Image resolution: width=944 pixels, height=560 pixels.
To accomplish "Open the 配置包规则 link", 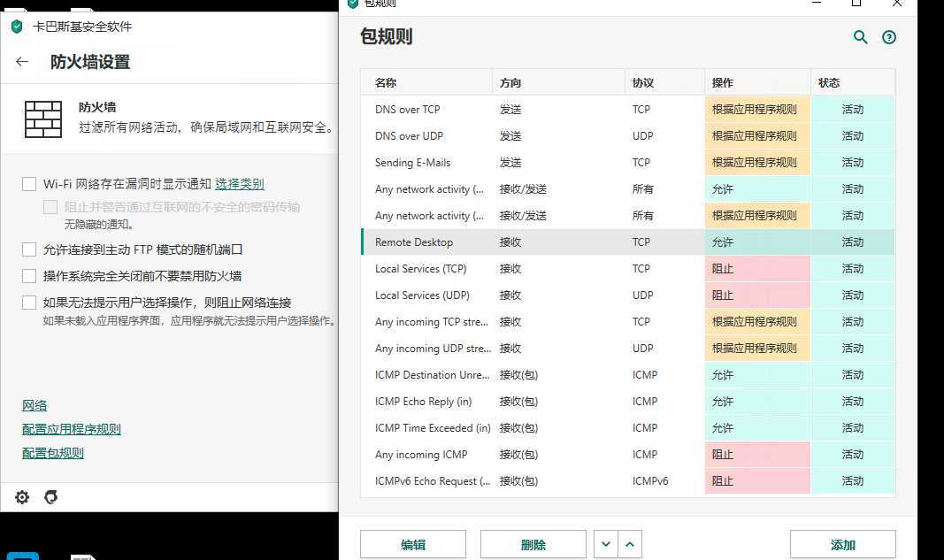I will click(x=53, y=453).
